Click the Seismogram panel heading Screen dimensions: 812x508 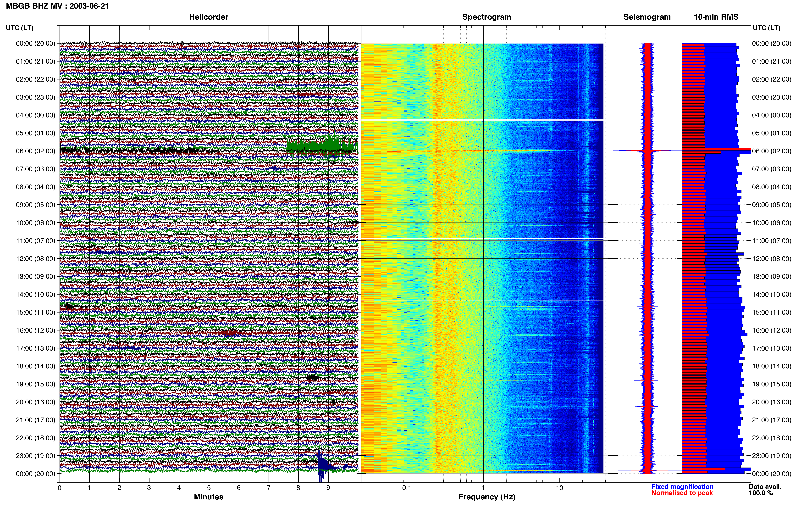tap(647, 17)
